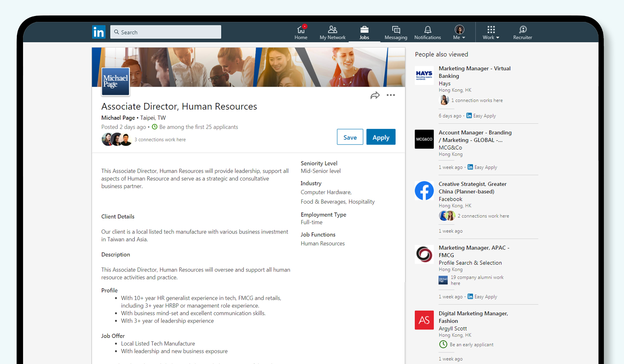Click '3 connections work here' text
Viewport: 624px width, 364px height.
160,140
